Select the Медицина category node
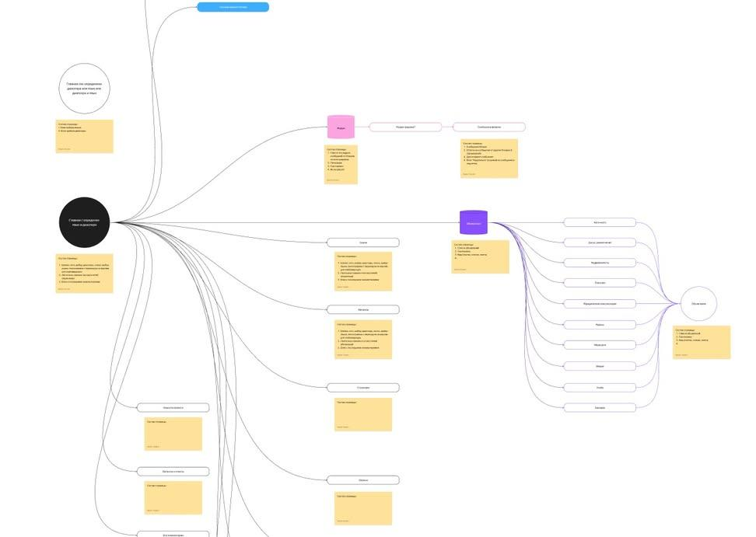The height and width of the screenshot is (537, 756). click(x=600, y=345)
